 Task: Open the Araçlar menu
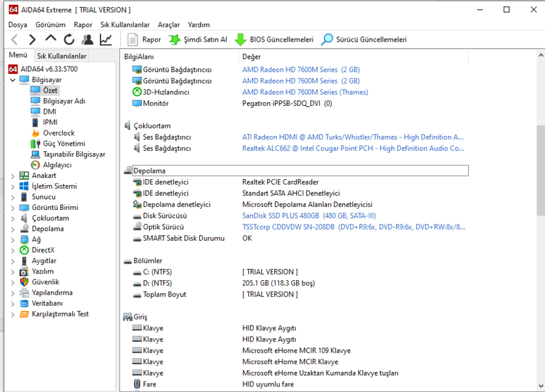168,25
